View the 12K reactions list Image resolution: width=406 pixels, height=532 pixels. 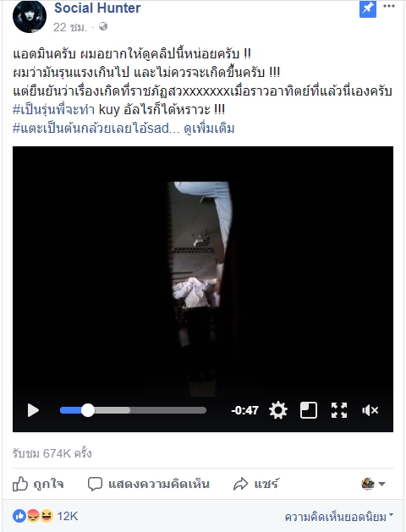pos(45,517)
